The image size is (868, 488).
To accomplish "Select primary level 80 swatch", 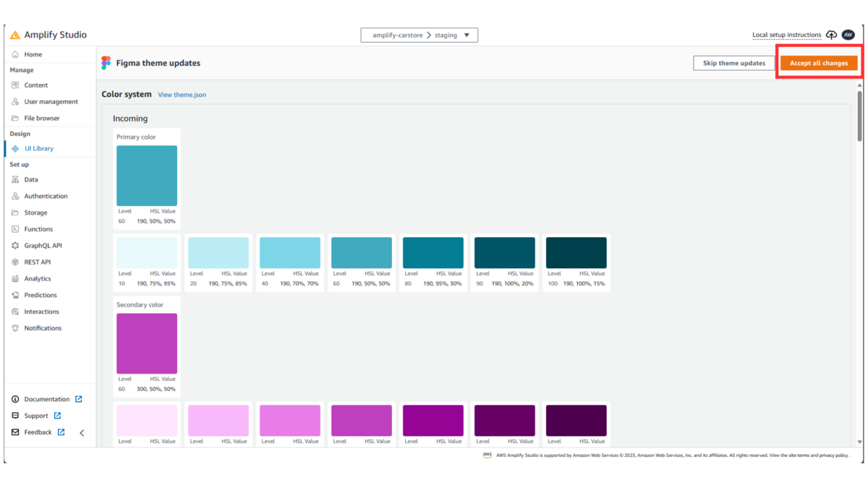I will (x=433, y=252).
